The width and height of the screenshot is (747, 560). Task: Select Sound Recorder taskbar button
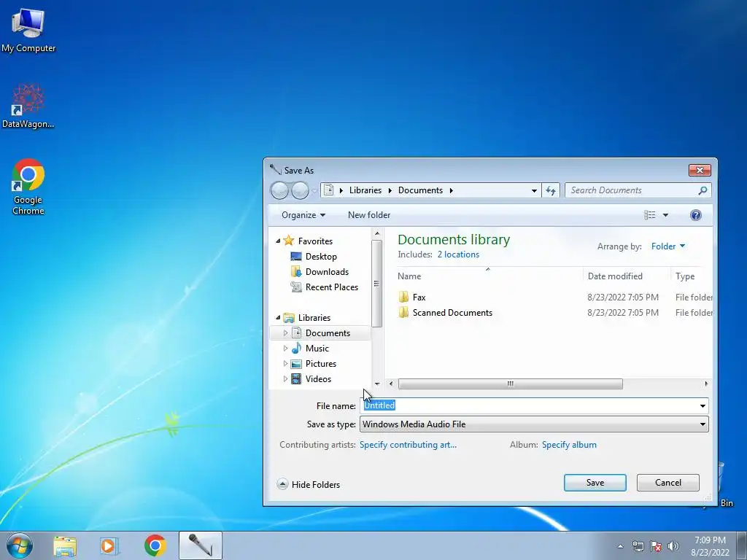click(x=201, y=545)
